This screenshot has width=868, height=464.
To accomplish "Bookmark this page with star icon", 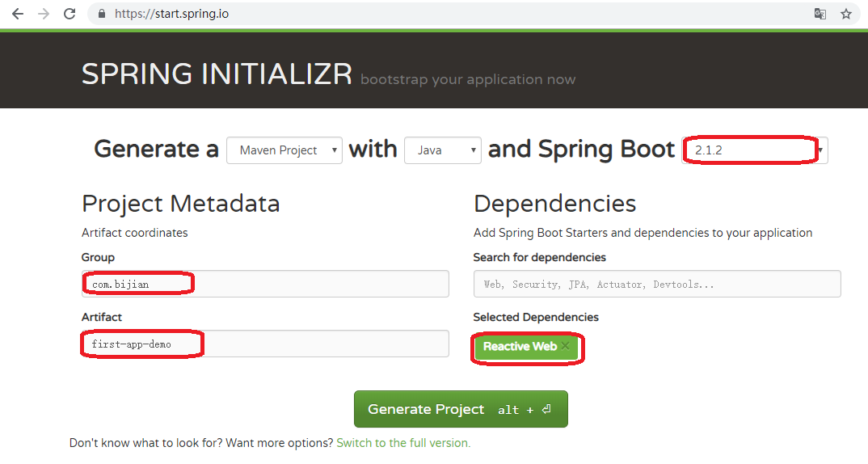I will click(x=846, y=14).
